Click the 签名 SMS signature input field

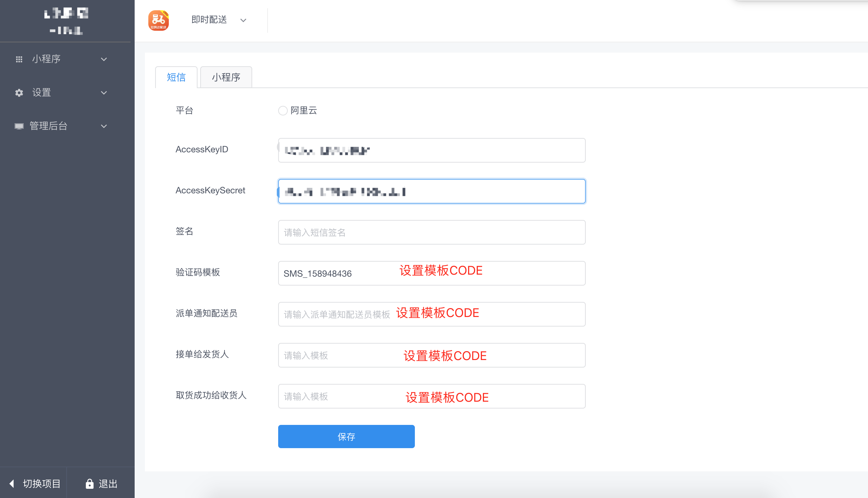click(x=432, y=232)
